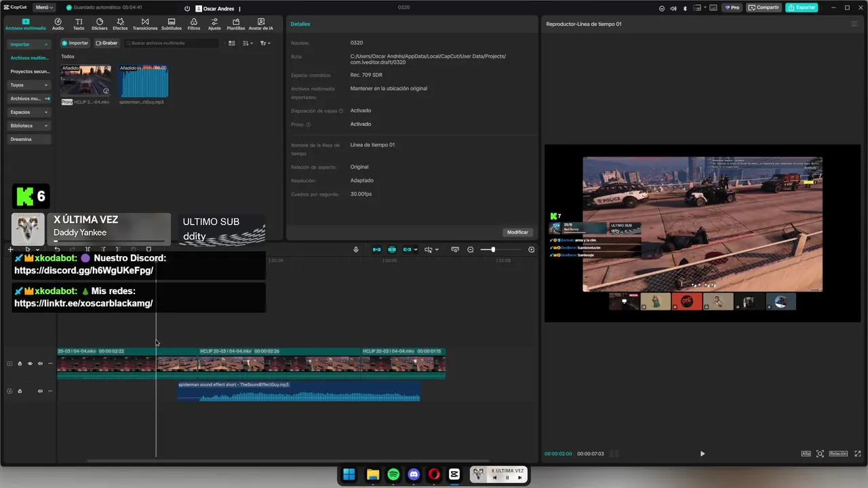Open the Plantillas panel
Viewport: 868px width, 488px height.
tap(236, 24)
